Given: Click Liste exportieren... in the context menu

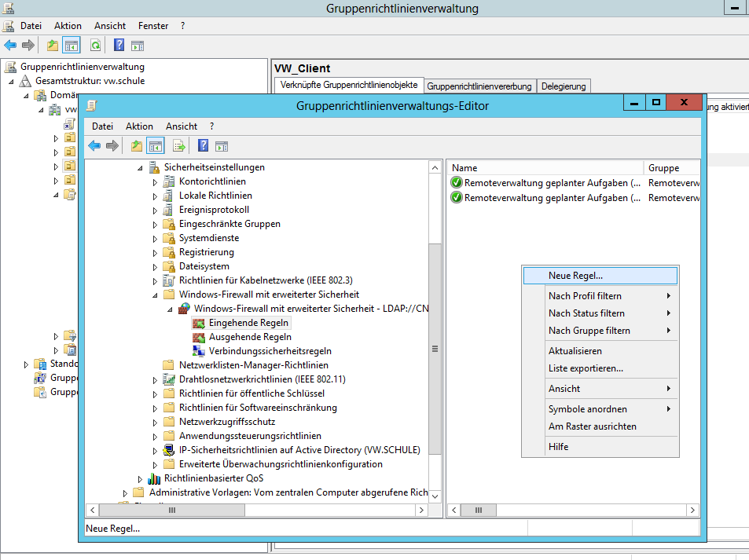Looking at the screenshot, I should click(x=586, y=368).
